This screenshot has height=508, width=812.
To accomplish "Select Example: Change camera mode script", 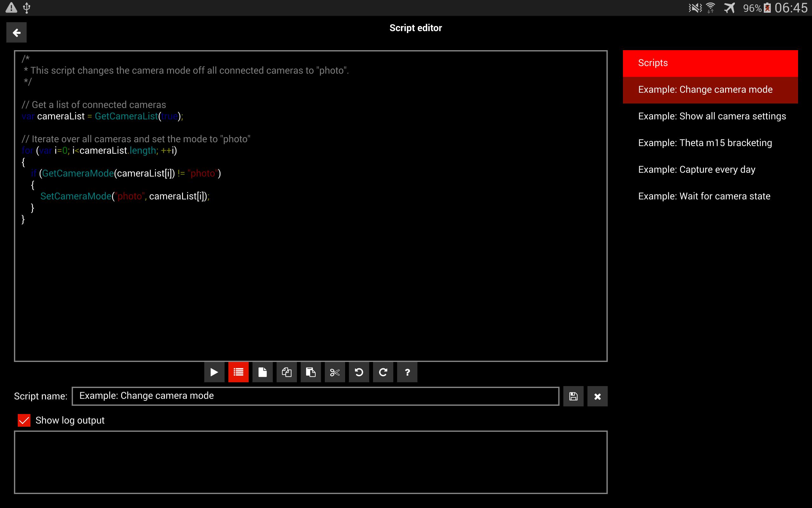I will click(710, 90).
